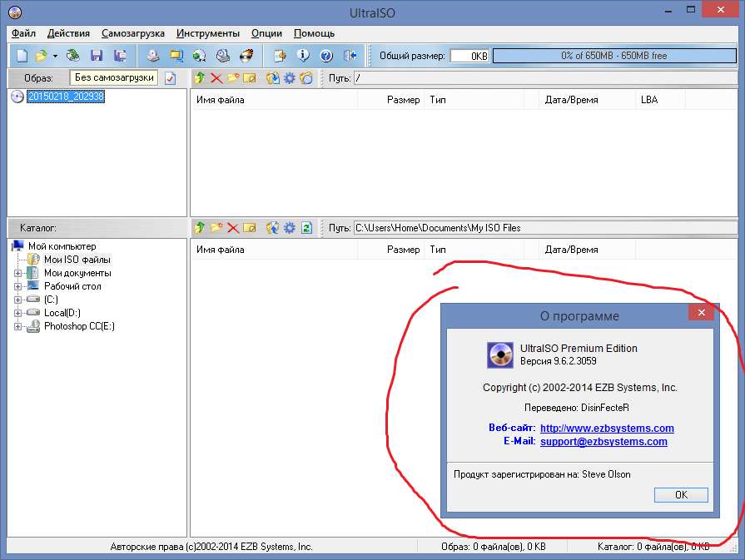
Task: Click the Save As multi-floppy icon
Action: [x=120, y=56]
